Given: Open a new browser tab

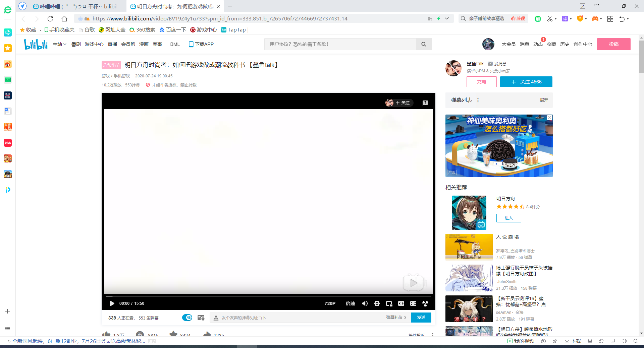Looking at the screenshot, I should (230, 6).
